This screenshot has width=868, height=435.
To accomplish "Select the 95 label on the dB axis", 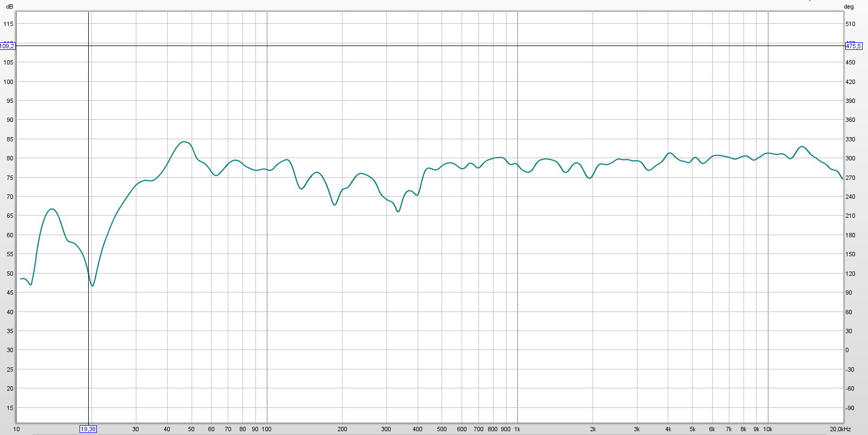I will 10,101.
